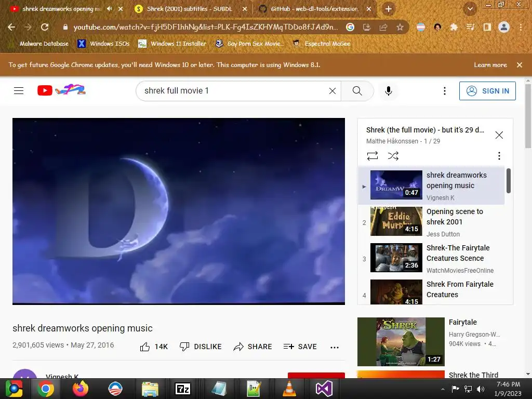Like the video with thumbs up

(x=145, y=347)
